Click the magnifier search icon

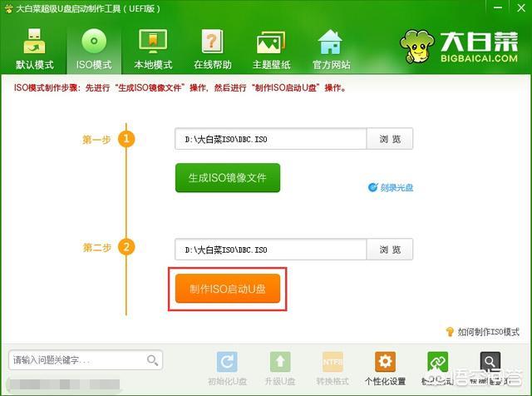tap(152, 360)
